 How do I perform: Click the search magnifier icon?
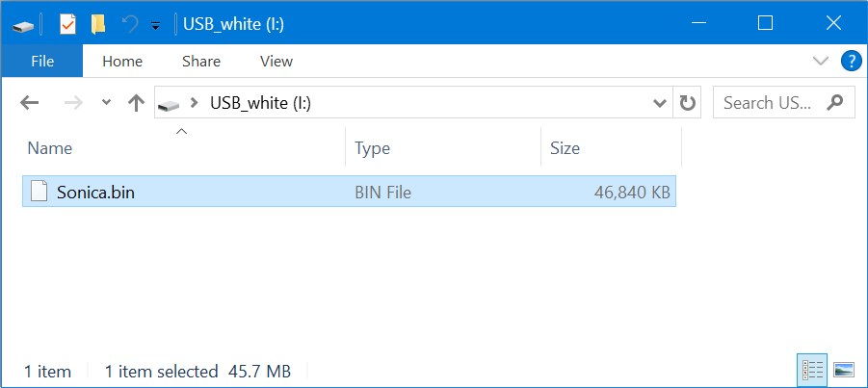tap(835, 102)
